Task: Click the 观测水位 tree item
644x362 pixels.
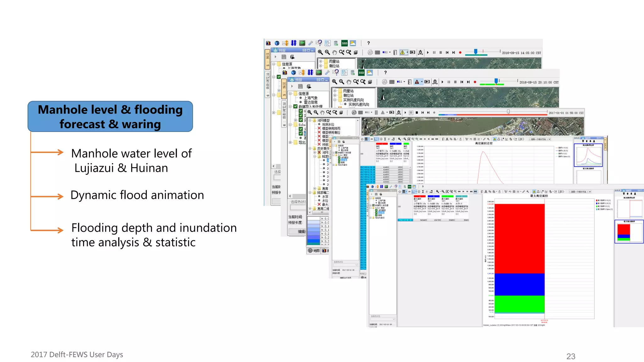Action: [x=328, y=124]
